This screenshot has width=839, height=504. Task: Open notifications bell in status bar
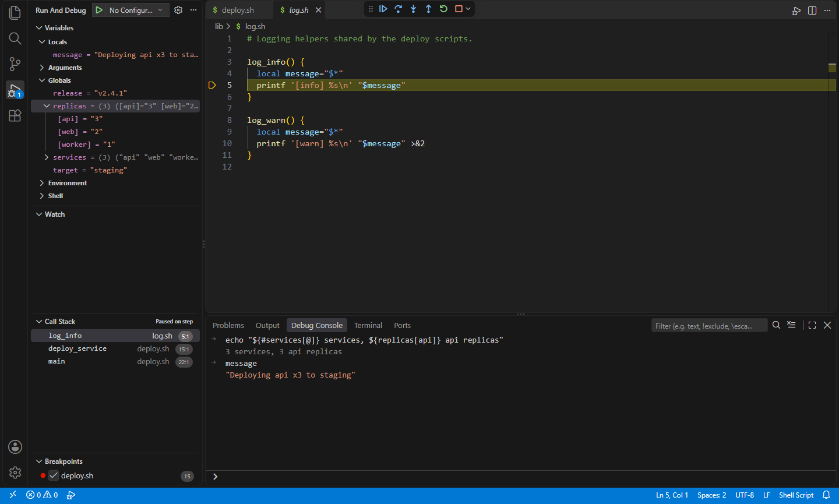826,495
